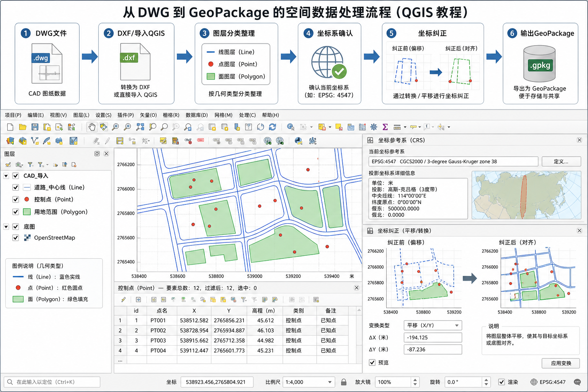Open the 项目(P) menu
This screenshot has height=392, width=588.
coord(13,115)
